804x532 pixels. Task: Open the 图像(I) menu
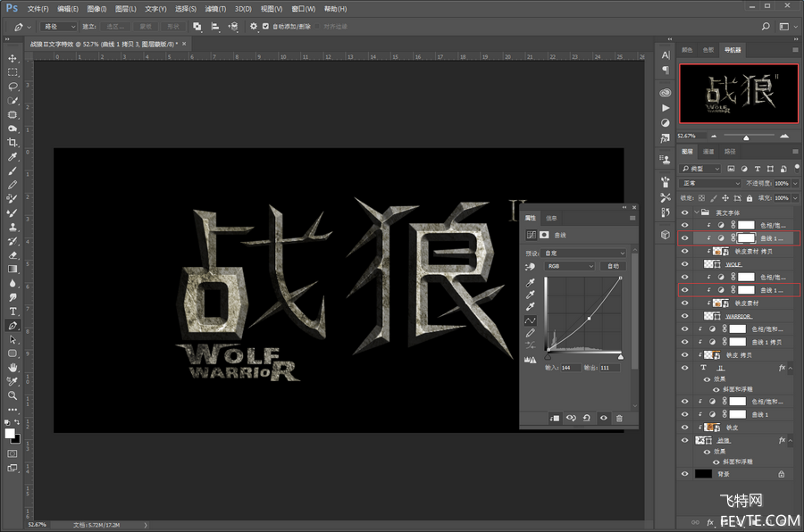(96, 9)
